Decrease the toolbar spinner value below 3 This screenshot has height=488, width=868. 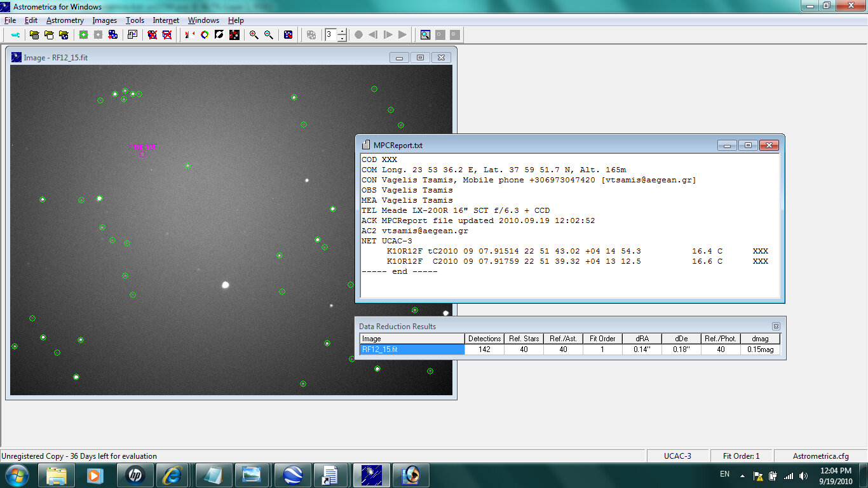(342, 38)
